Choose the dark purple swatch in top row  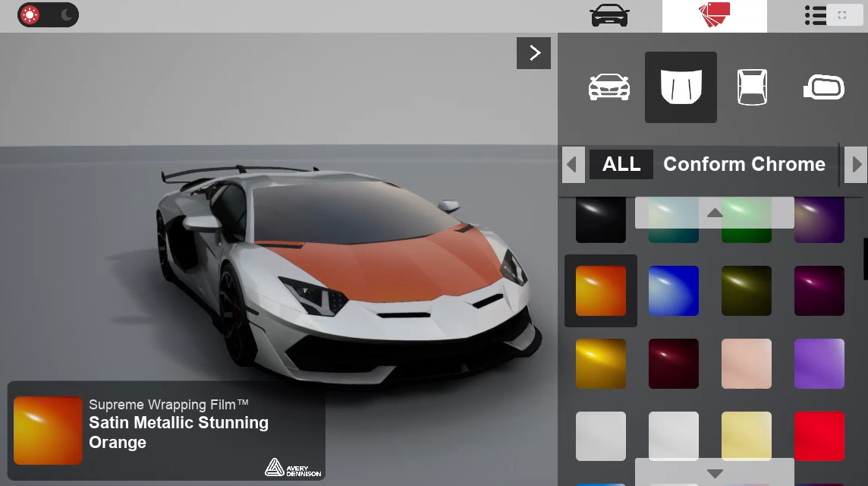[819, 220]
